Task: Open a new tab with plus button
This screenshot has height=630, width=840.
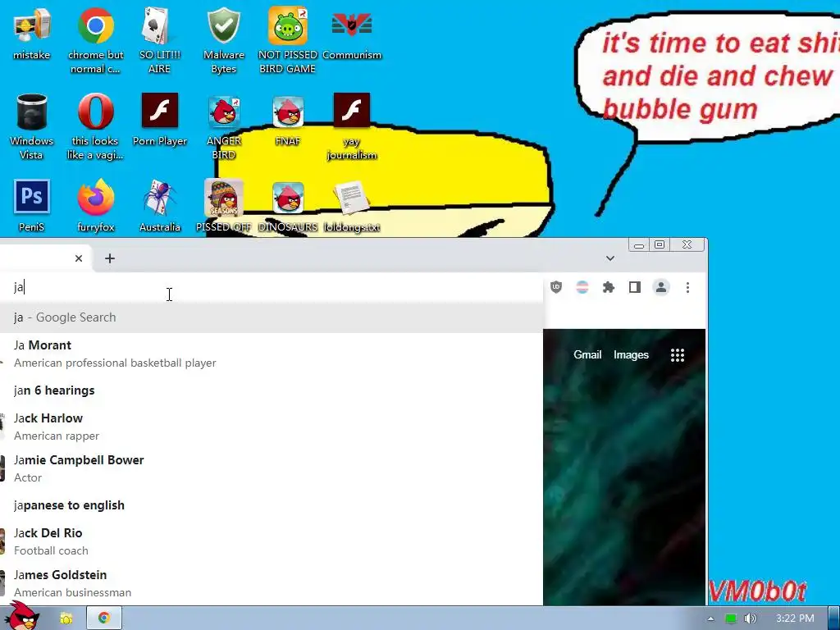Action: point(110,258)
